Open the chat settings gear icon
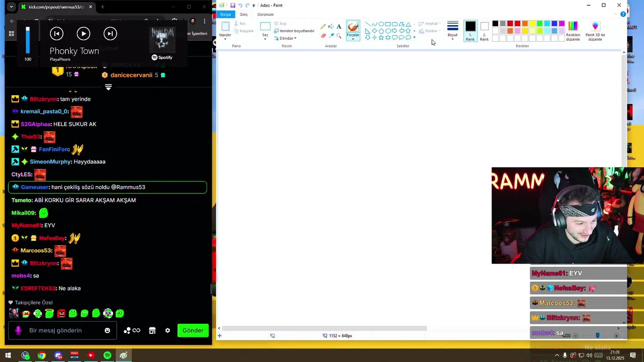The image size is (644, 362). (168, 330)
